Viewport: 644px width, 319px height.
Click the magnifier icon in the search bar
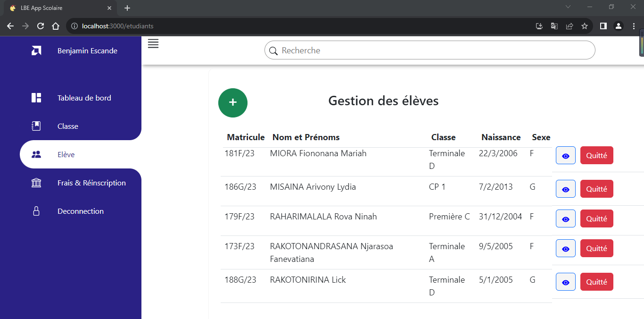(x=273, y=50)
